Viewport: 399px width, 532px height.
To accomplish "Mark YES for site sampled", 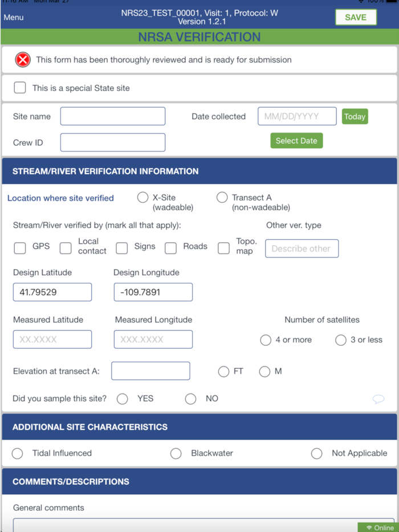I will 123,399.
